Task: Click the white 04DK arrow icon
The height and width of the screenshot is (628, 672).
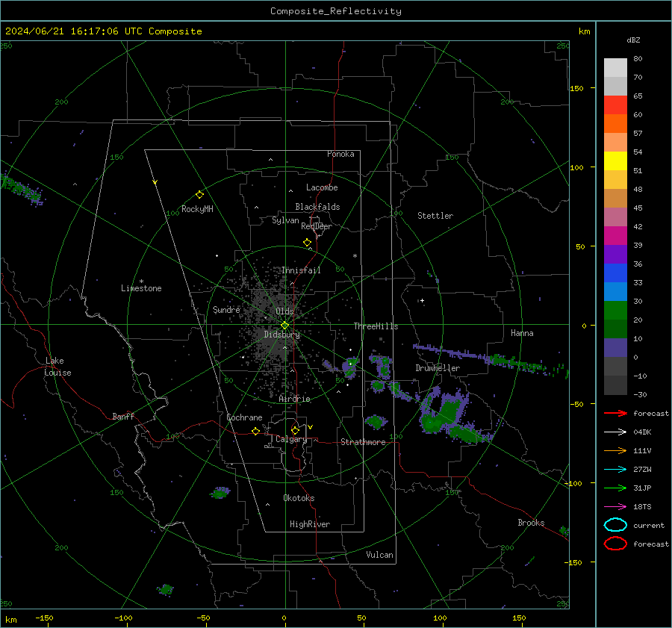Action: tap(615, 432)
